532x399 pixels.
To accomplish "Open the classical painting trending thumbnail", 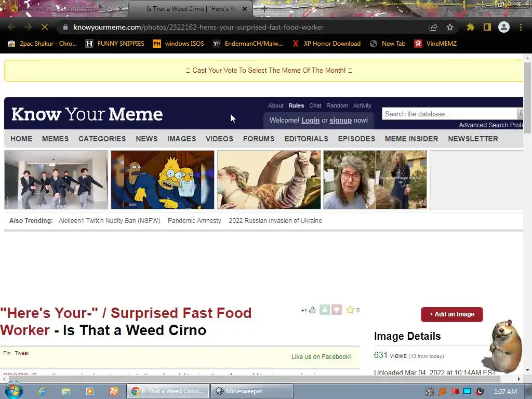I will coord(269,179).
